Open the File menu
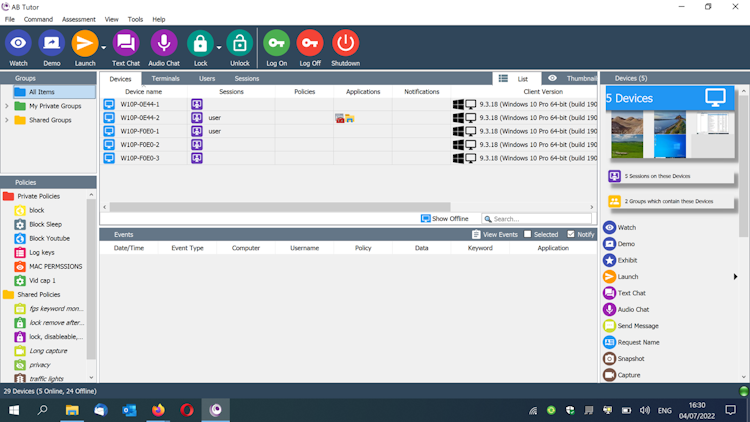 point(10,20)
